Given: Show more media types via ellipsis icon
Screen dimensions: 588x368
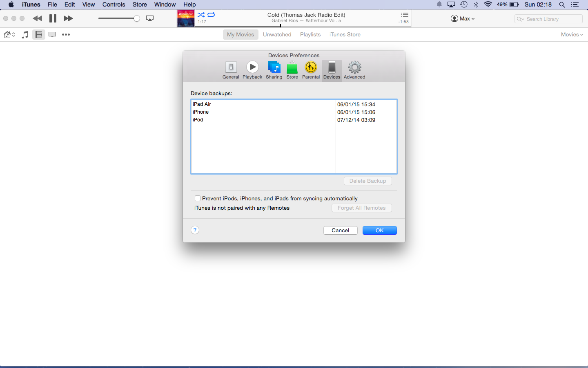Looking at the screenshot, I should coord(66,35).
